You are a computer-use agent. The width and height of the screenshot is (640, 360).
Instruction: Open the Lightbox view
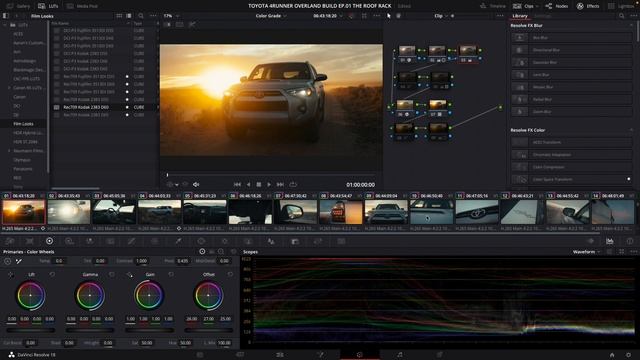[621, 6]
